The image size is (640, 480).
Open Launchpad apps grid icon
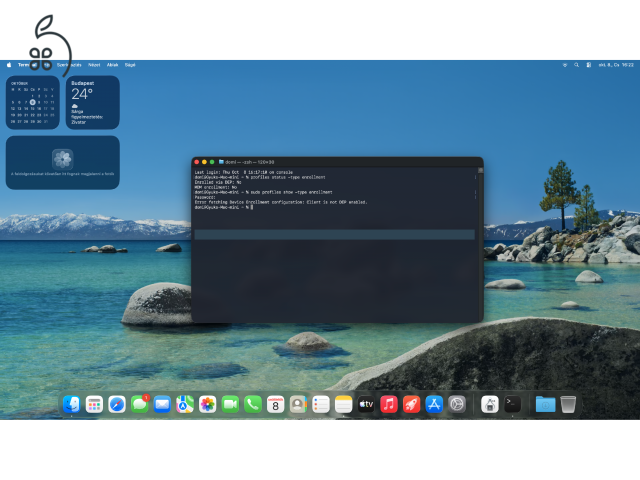tap(94, 404)
